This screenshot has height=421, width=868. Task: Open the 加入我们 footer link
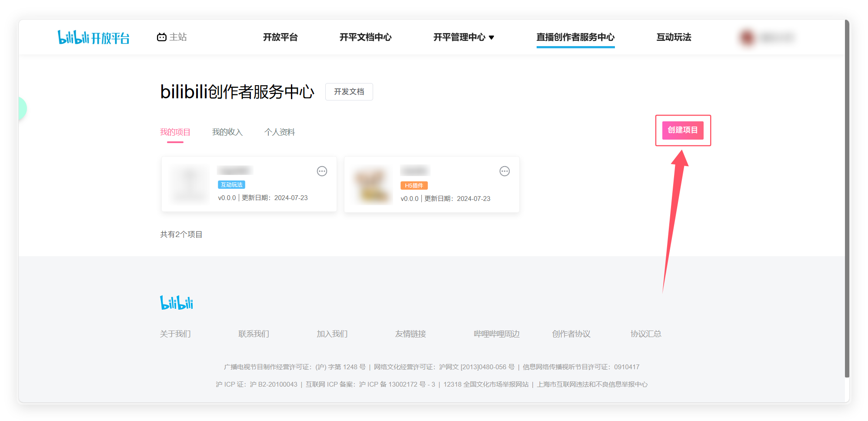(332, 334)
